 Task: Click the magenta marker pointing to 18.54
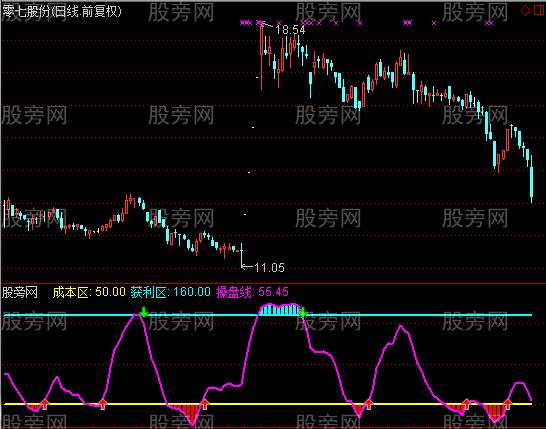click(x=260, y=23)
